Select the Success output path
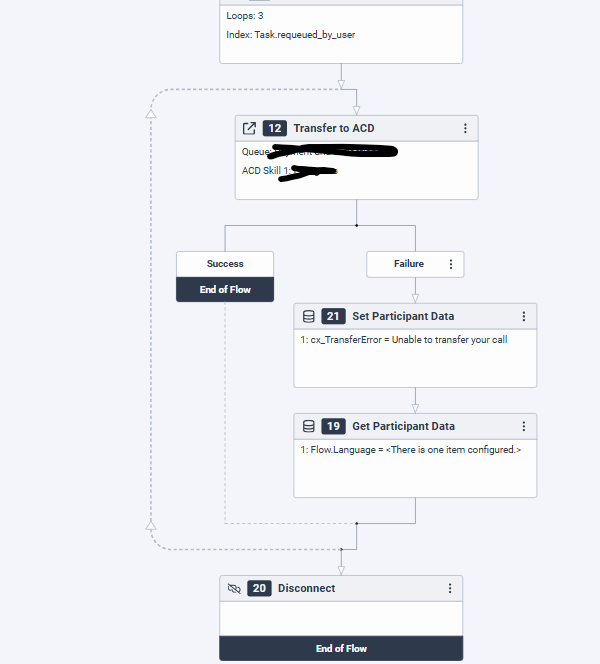Viewport: 600px width, 664px height. pyautogui.click(x=225, y=264)
